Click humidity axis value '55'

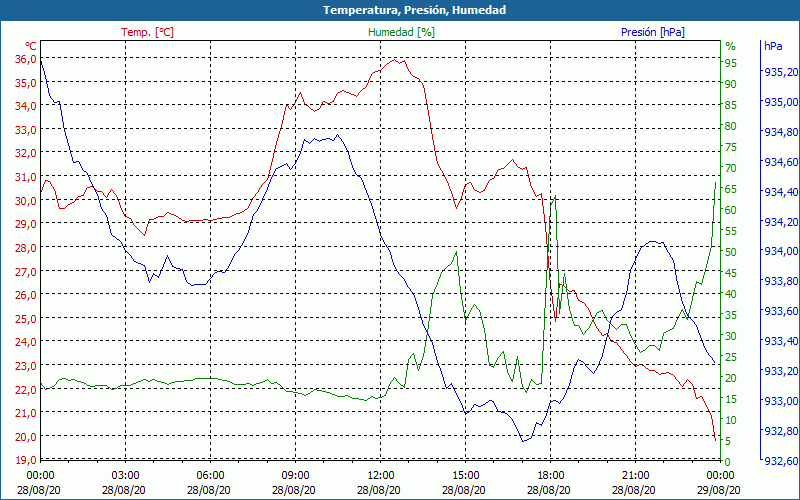(731, 231)
